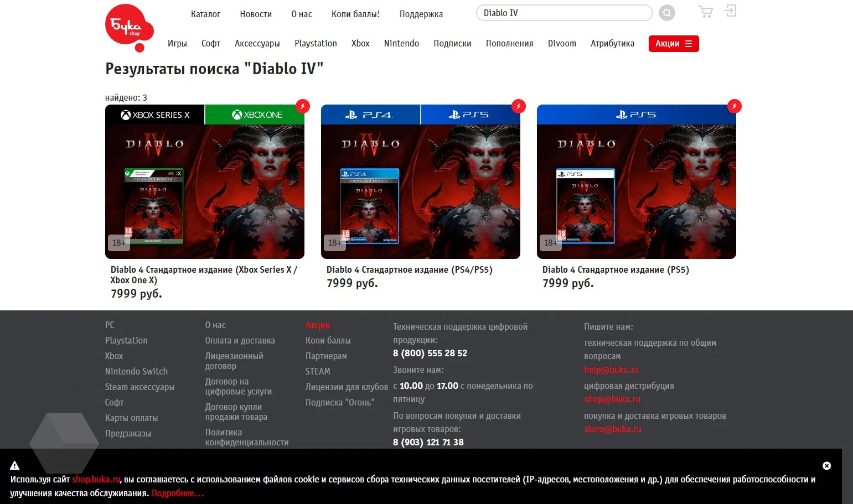Select the Софт category in navigation
Viewport: 853px width, 504px height.
[x=211, y=44]
